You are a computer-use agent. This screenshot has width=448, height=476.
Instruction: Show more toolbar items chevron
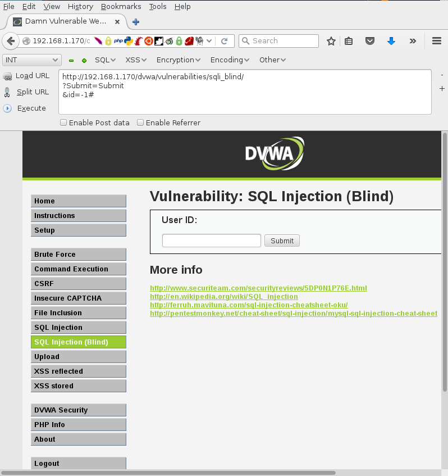(x=413, y=41)
